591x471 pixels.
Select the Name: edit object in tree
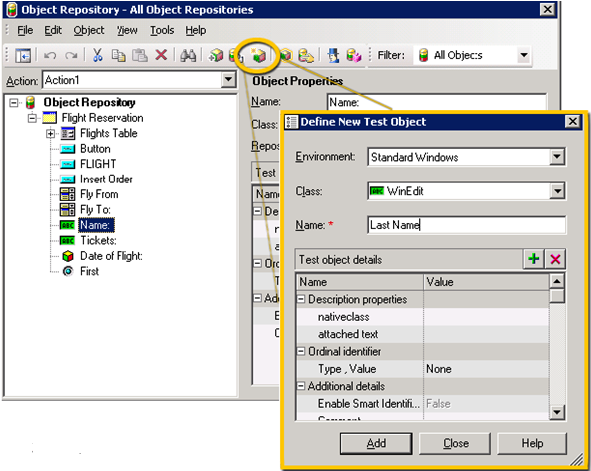click(x=96, y=225)
